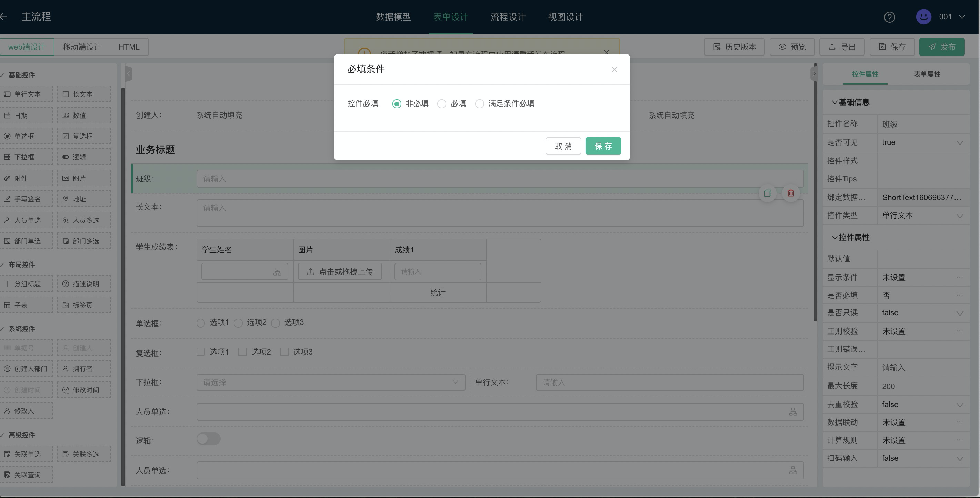Click the 下拉框 control in the palette

point(26,157)
